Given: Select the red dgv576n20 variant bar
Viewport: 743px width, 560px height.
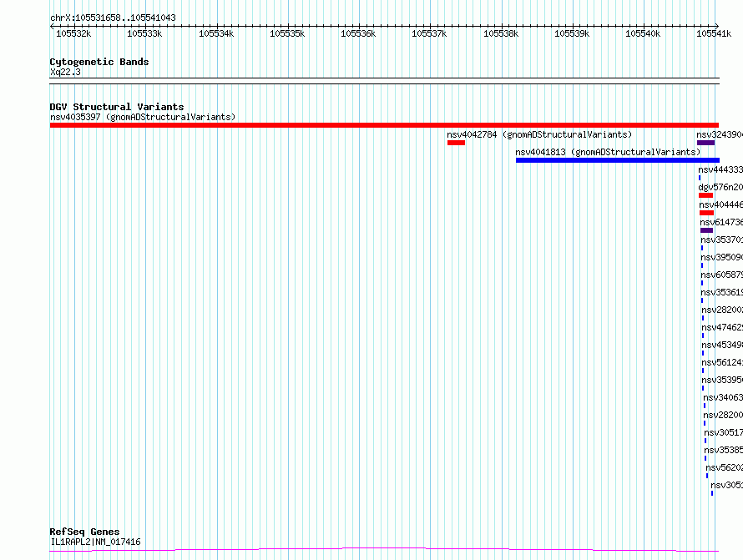Looking at the screenshot, I should 705,195.
